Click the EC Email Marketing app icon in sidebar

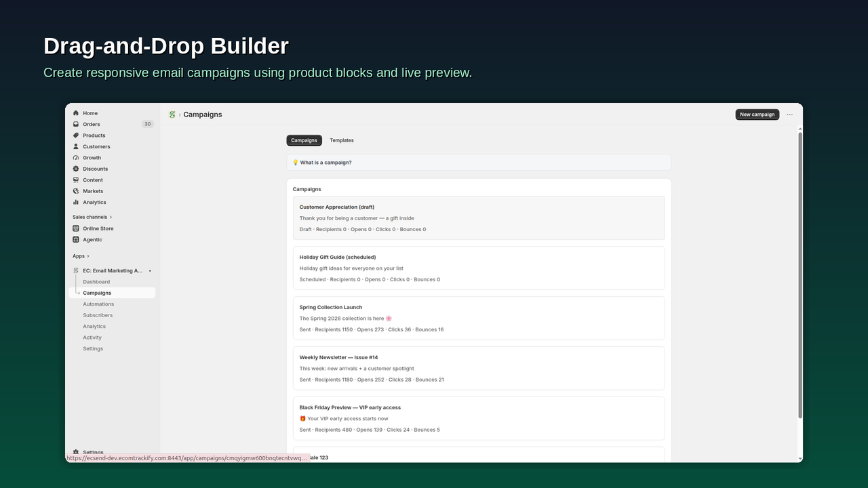click(76, 270)
